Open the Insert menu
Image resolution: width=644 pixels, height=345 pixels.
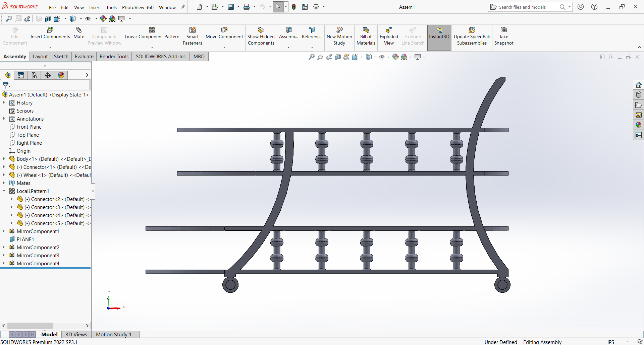coord(95,7)
